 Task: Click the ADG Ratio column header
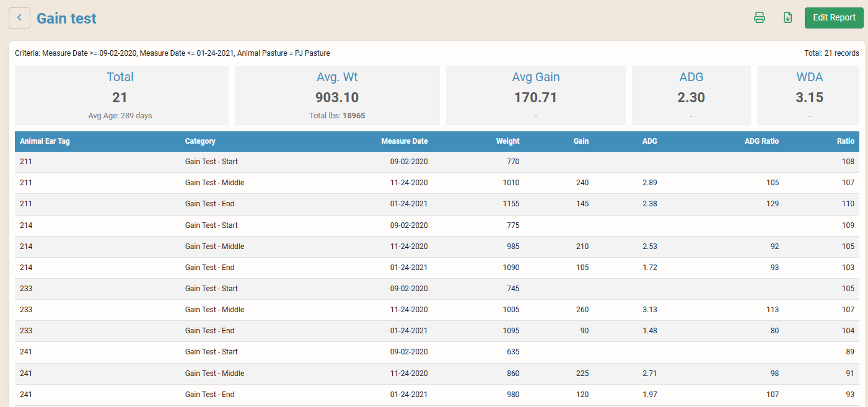(x=761, y=141)
